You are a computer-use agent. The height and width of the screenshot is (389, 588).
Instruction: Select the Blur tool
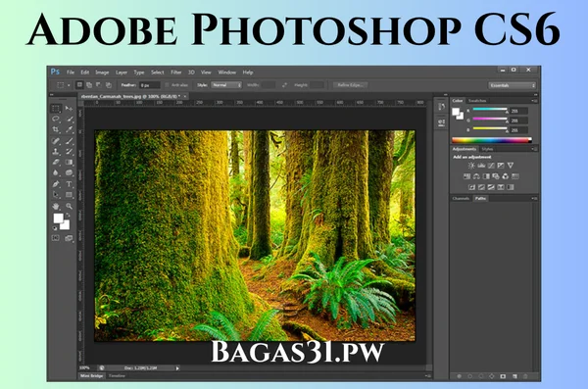pos(56,172)
